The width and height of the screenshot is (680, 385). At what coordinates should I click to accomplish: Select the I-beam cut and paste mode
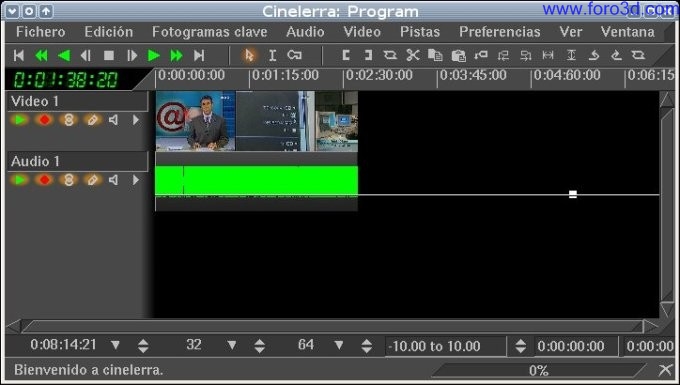click(272, 55)
